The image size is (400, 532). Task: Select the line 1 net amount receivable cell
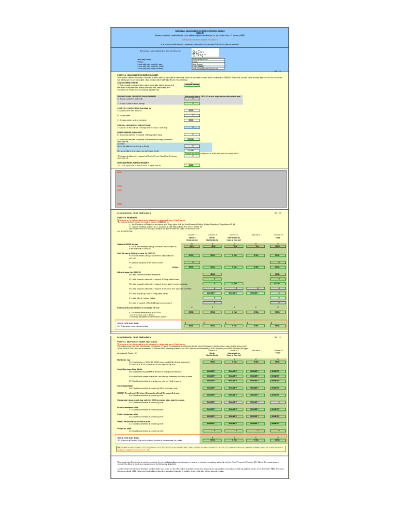point(191,85)
